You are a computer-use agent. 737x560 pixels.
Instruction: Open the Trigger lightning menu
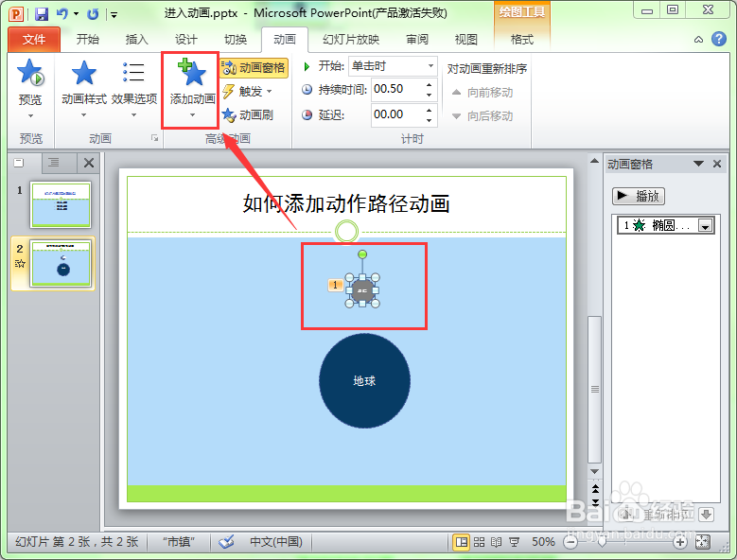[247, 91]
